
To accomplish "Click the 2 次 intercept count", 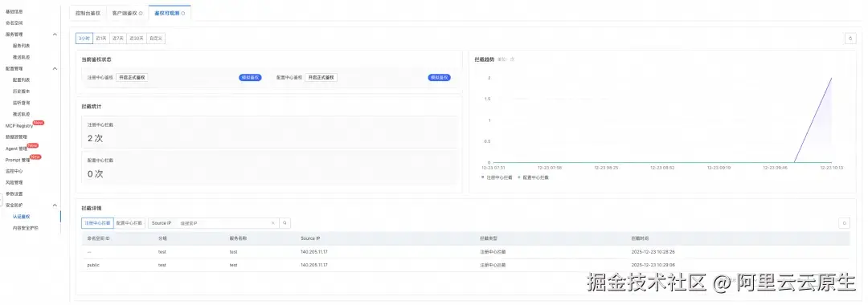I will (x=95, y=138).
